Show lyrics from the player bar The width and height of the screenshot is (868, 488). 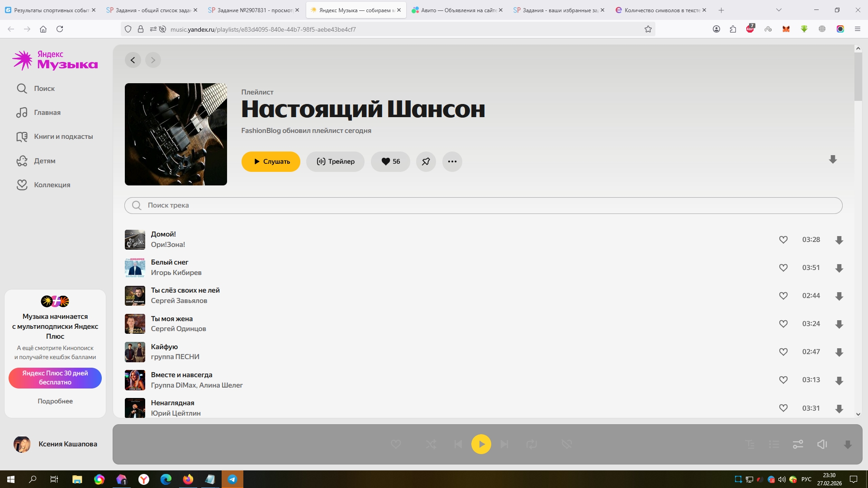[750, 445]
